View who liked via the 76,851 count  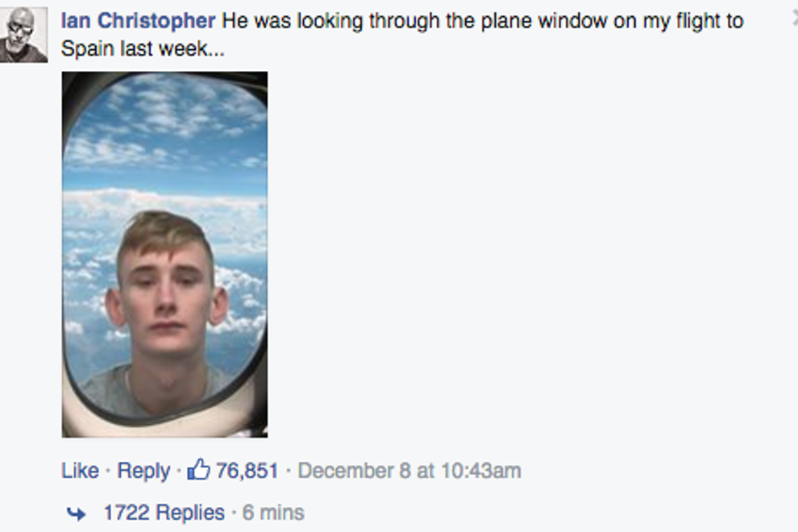click(247, 471)
